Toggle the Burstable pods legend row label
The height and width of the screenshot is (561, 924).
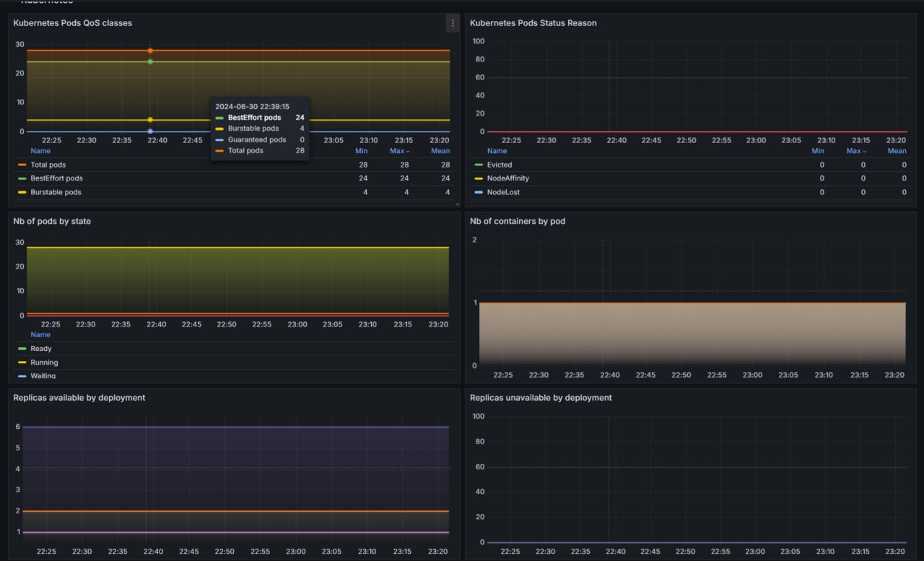click(56, 192)
